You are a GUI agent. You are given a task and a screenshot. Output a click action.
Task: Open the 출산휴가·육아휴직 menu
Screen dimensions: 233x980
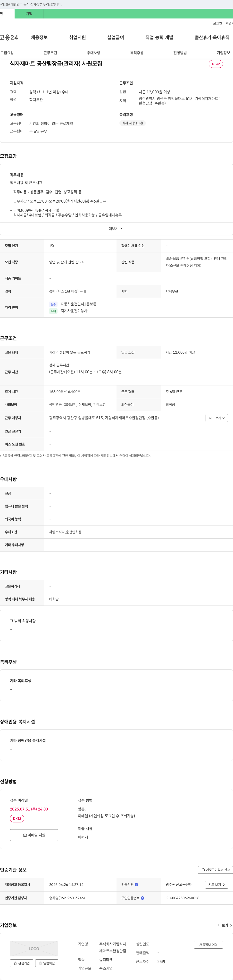point(212,37)
